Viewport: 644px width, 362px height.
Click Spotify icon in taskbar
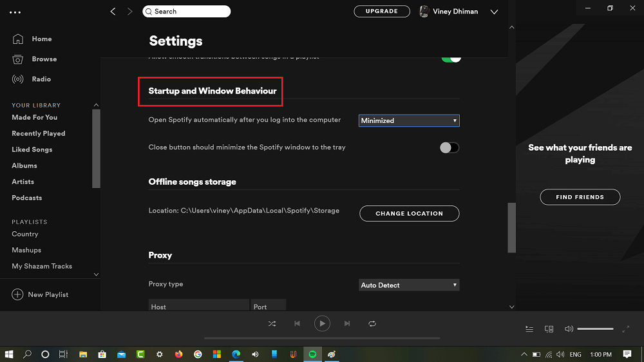click(312, 354)
